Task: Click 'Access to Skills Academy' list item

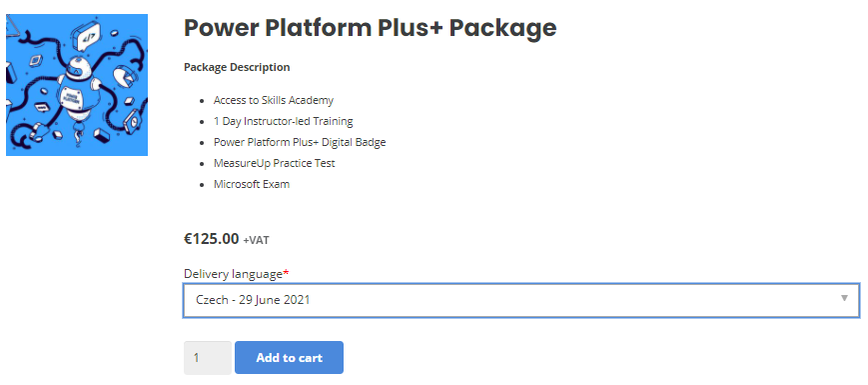Action: pos(274,100)
